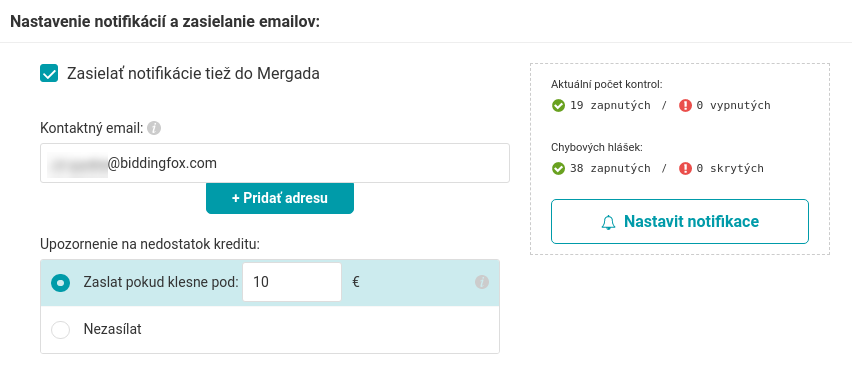
Task: Click red alert icon beside 0 skrytých
Action: pos(685,169)
